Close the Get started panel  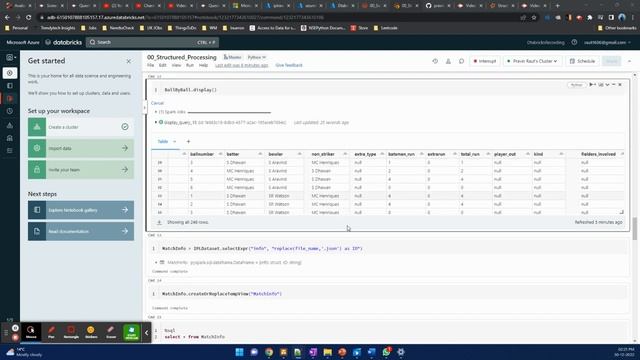click(129, 61)
